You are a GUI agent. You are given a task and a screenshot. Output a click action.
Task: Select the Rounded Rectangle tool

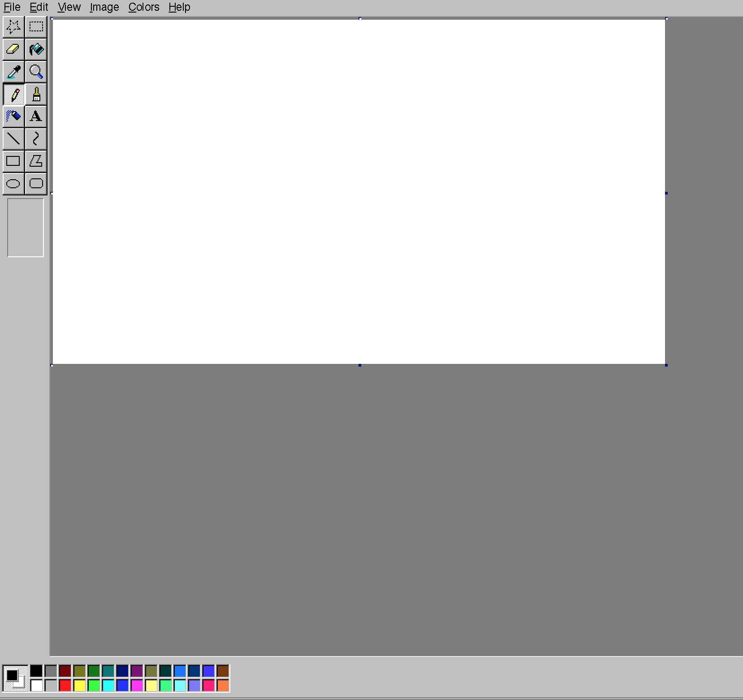pyautogui.click(x=36, y=183)
